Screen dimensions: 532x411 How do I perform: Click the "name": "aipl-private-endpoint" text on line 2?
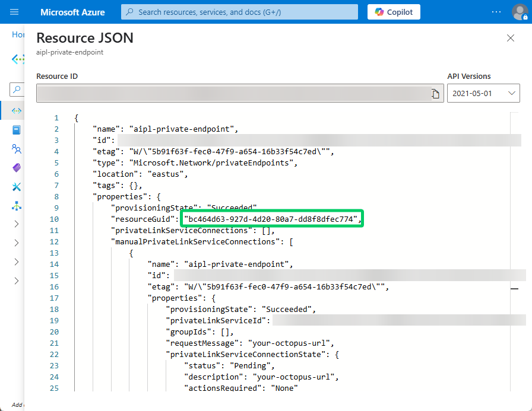(x=165, y=129)
